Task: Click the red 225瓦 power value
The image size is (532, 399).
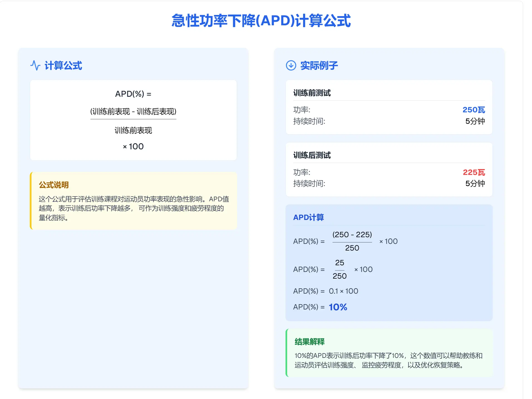Action: coord(474,172)
